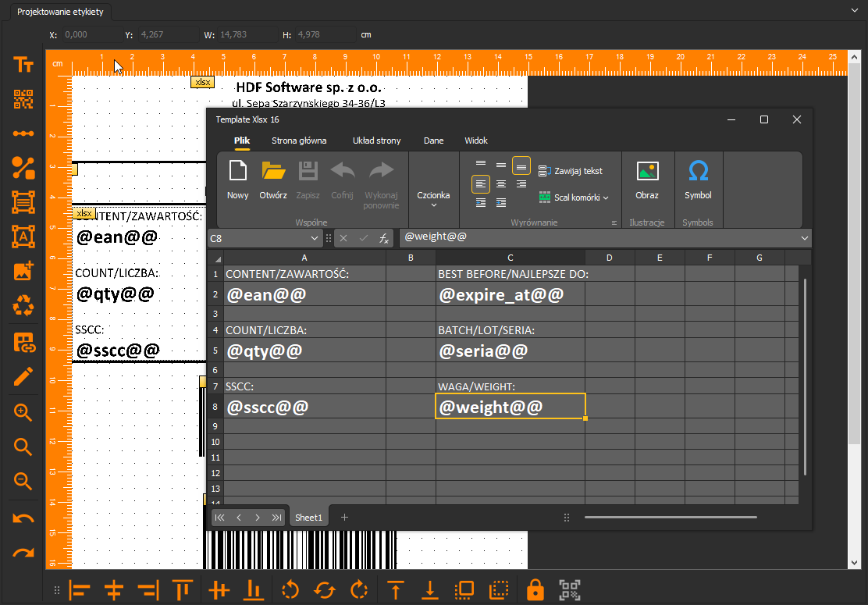Create a new file with Nowy
Viewport: 868px width, 605px height.
pyautogui.click(x=237, y=180)
